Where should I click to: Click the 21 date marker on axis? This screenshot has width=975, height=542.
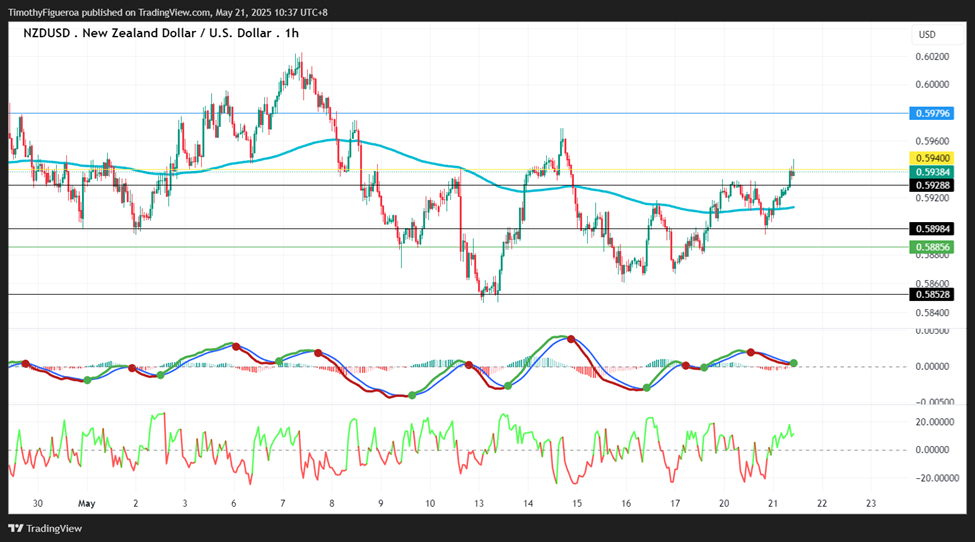(772, 503)
